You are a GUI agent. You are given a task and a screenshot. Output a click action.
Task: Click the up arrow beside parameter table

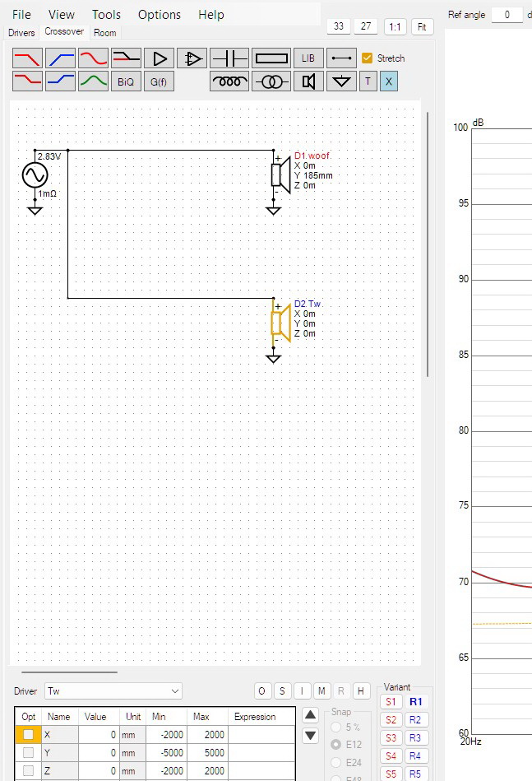(311, 715)
